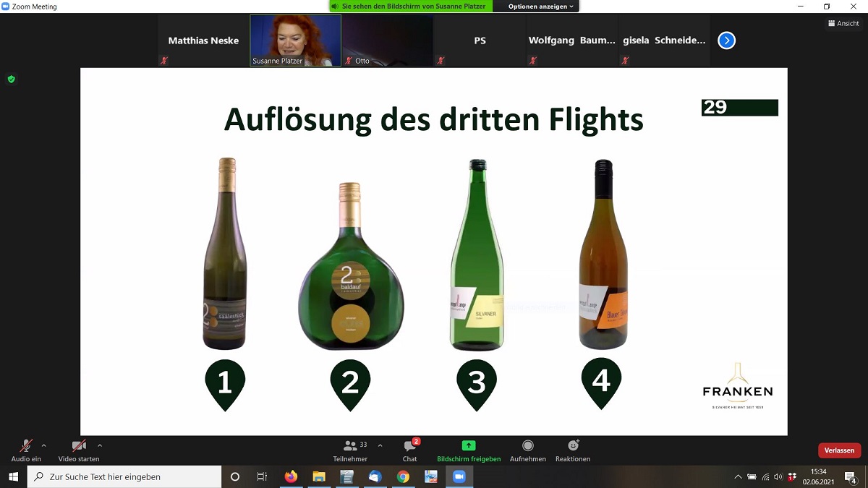Select Otto participant tile
Image resolution: width=868 pixels, height=488 pixels.
pos(387,40)
